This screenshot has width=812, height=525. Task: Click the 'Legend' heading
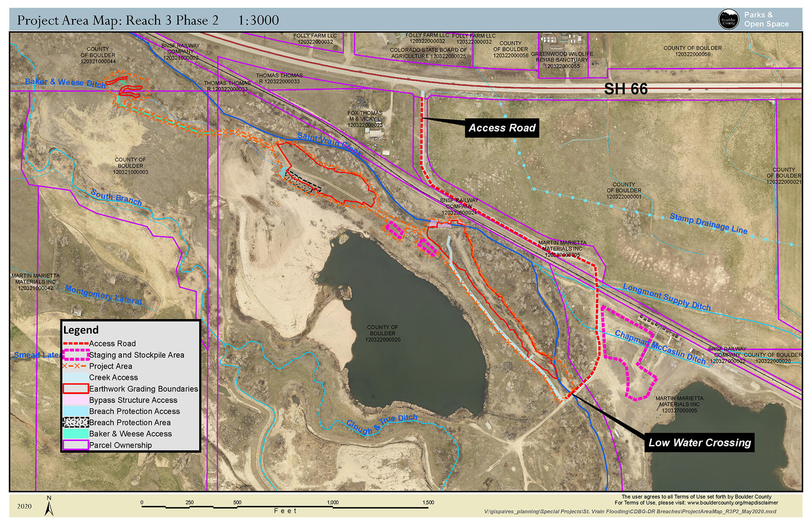81,330
